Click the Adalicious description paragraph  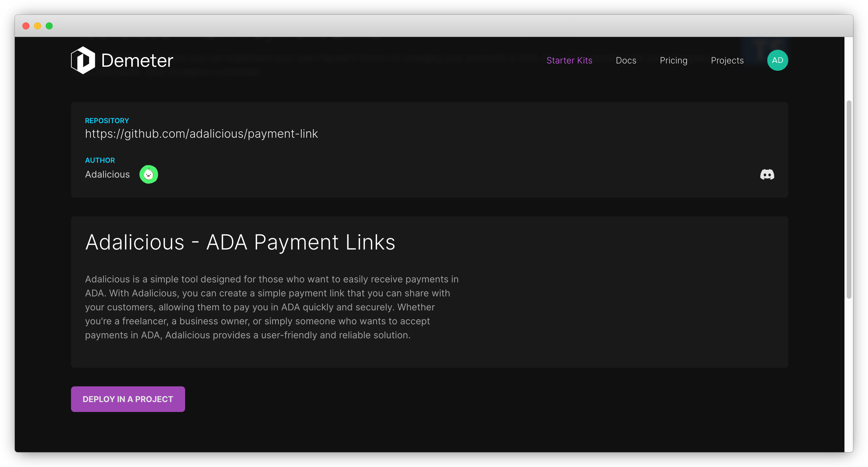pyautogui.click(x=272, y=307)
